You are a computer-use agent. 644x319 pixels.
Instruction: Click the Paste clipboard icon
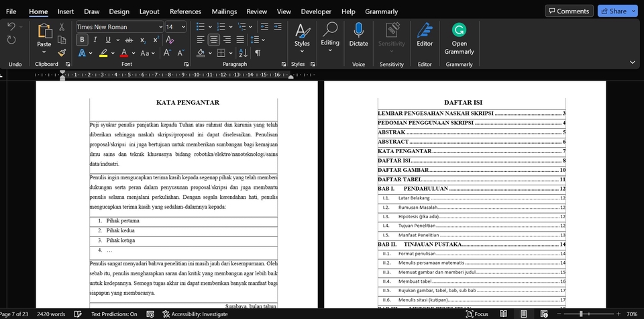pos(44,31)
